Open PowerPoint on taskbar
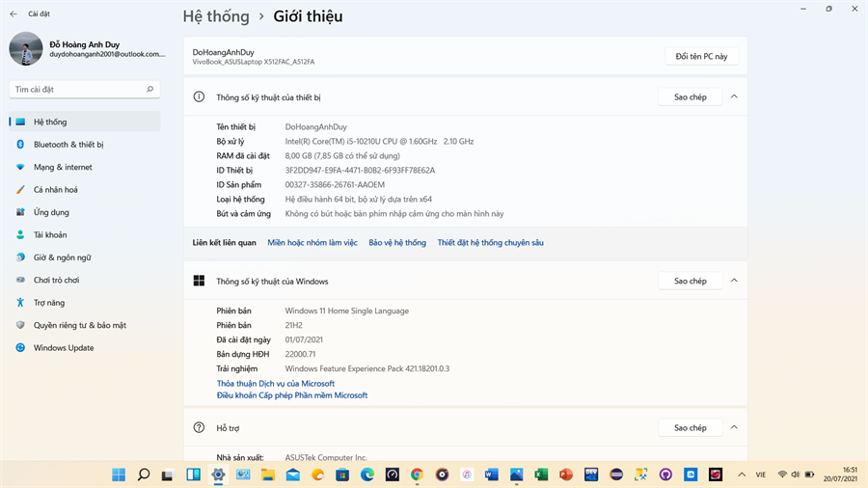This screenshot has height=488, width=868. [566, 474]
